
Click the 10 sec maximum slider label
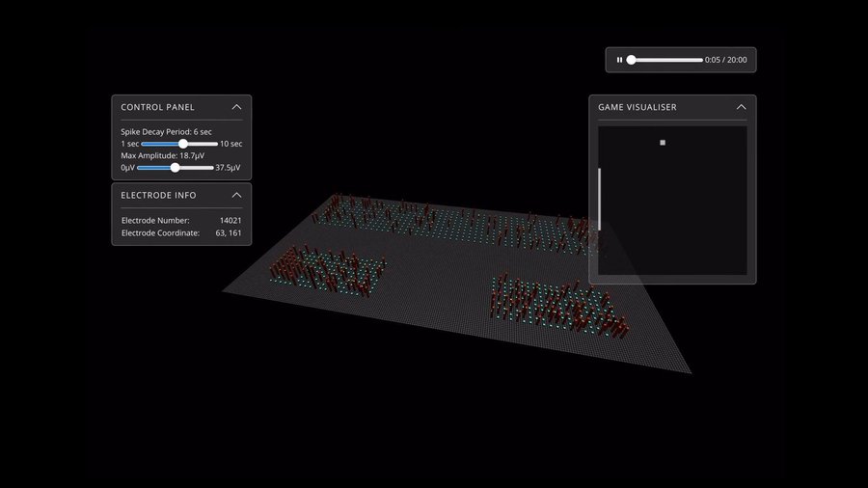pos(231,144)
